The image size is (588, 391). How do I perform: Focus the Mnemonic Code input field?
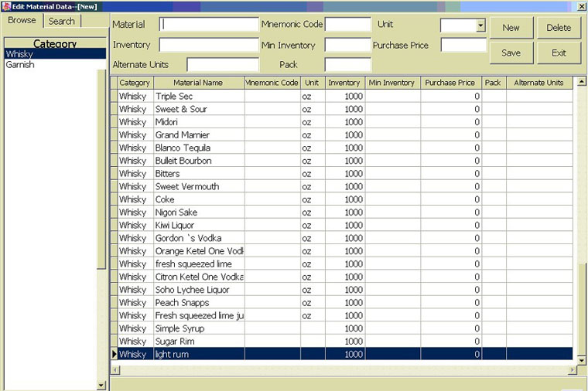347,25
